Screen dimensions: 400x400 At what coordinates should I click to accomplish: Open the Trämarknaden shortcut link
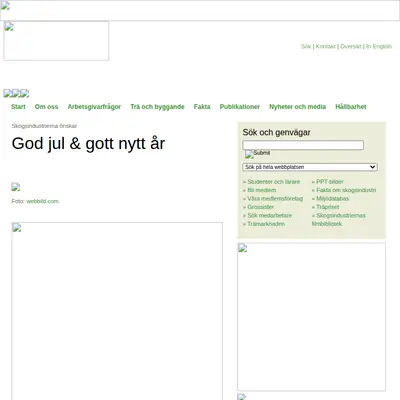(x=266, y=224)
